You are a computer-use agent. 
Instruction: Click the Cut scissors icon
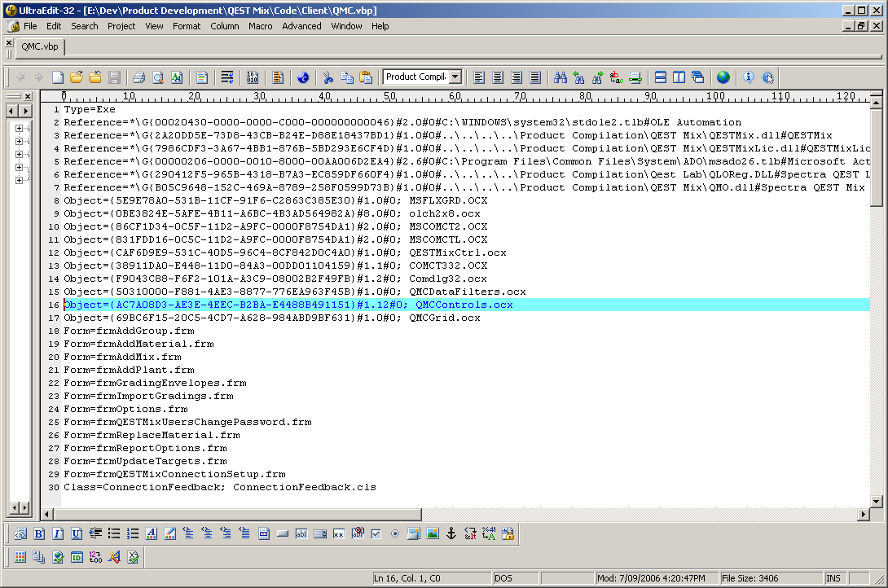pyautogui.click(x=328, y=77)
